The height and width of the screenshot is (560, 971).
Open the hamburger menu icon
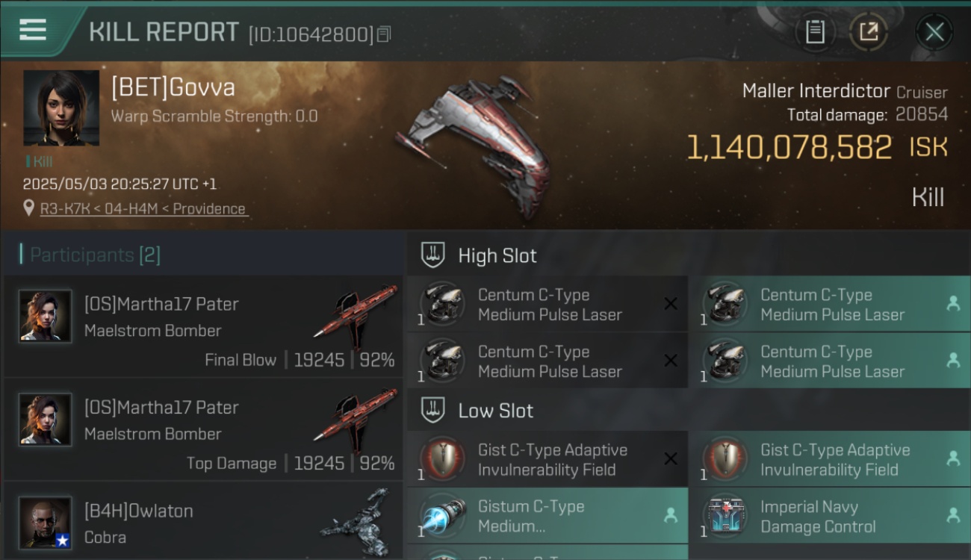coord(33,30)
